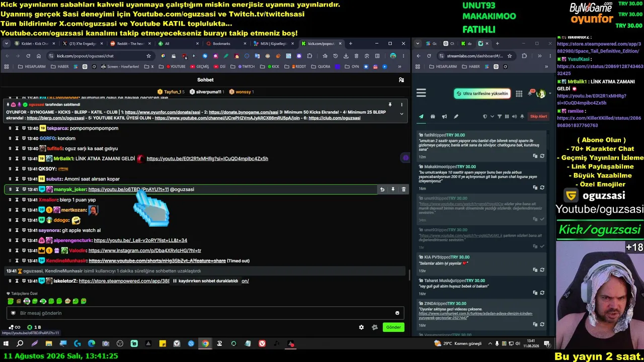Open cumhuriyet.com link in ZINDA's tip
Viewport: 644px width, 362px height.
point(475,316)
